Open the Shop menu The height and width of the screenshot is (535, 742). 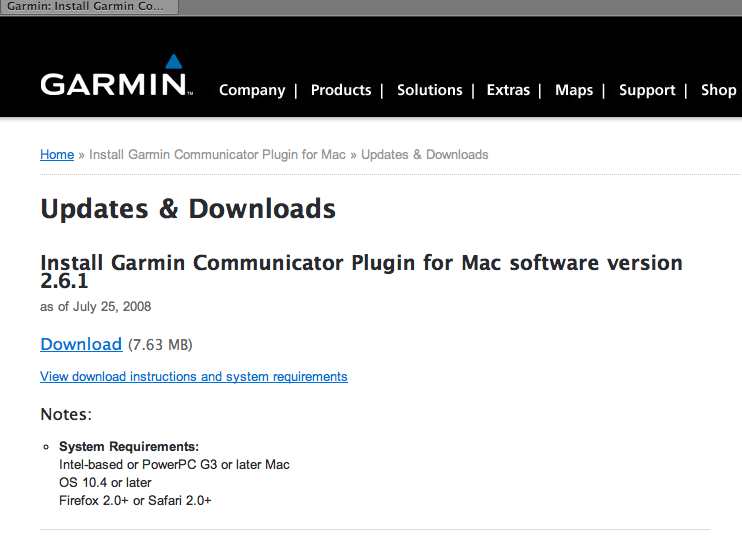(x=719, y=90)
